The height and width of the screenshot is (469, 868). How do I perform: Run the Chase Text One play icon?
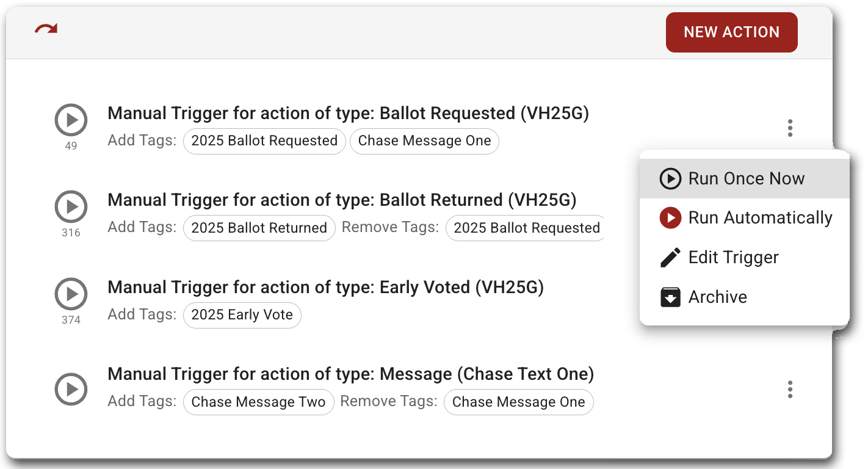(x=71, y=389)
